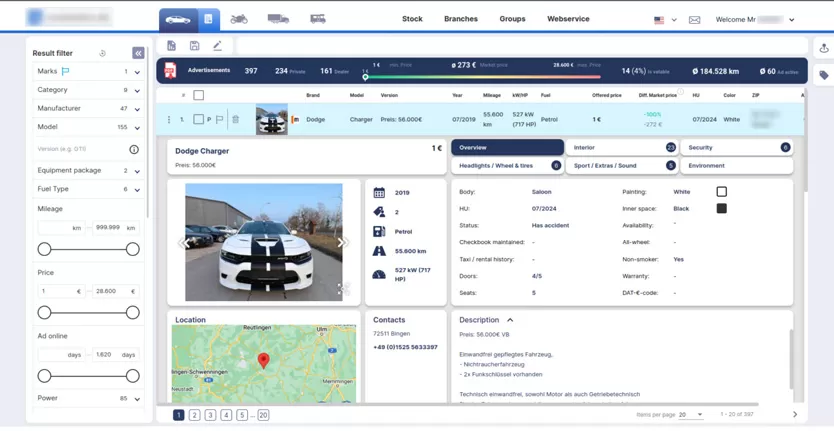Click the Mileage slider right handle
Viewport: 834px width, 431px height.
coord(132,249)
